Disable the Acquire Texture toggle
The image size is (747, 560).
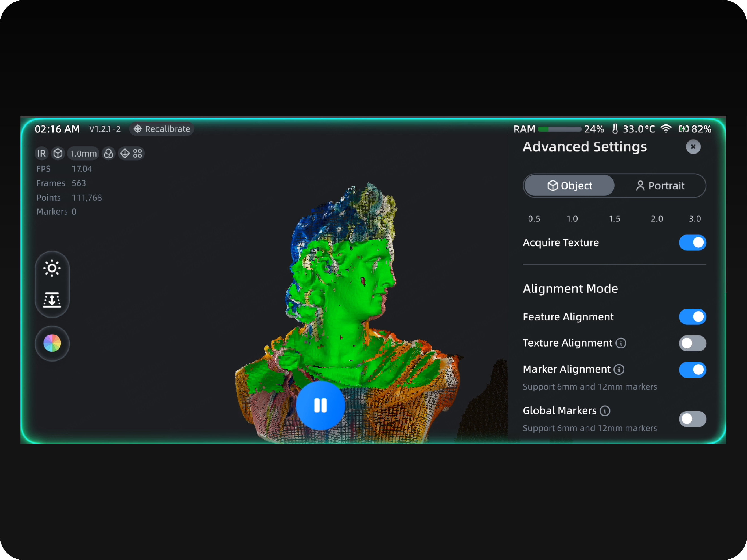pos(692,243)
